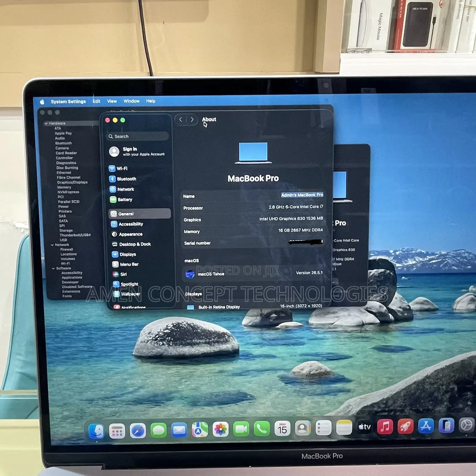Go back with the back arrow
This screenshot has height=476, width=476.
pyautogui.click(x=181, y=120)
